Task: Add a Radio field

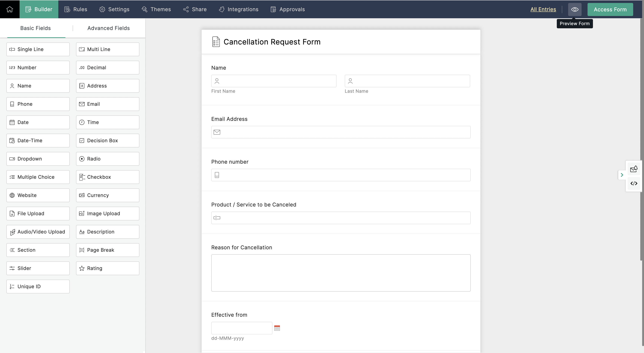Action: click(108, 159)
